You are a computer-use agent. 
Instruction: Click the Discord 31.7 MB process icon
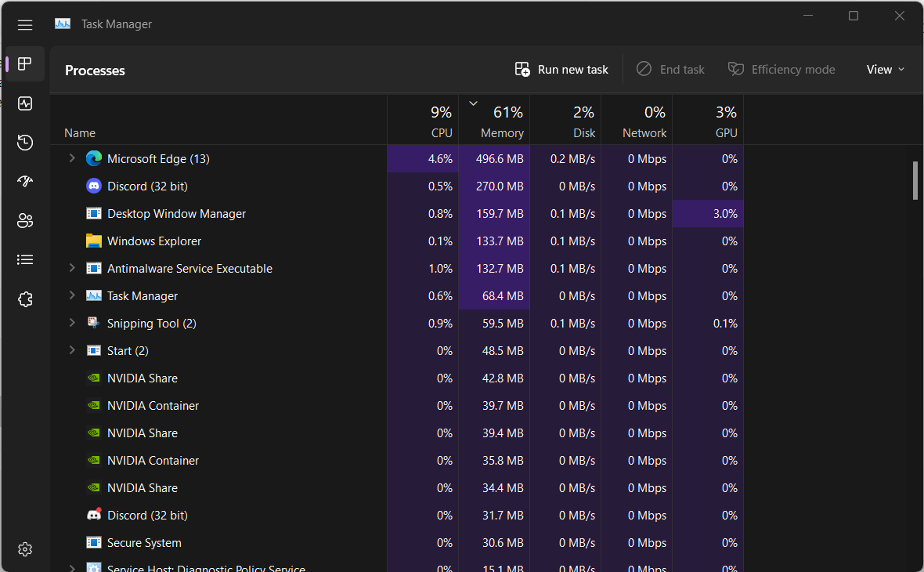(x=94, y=515)
